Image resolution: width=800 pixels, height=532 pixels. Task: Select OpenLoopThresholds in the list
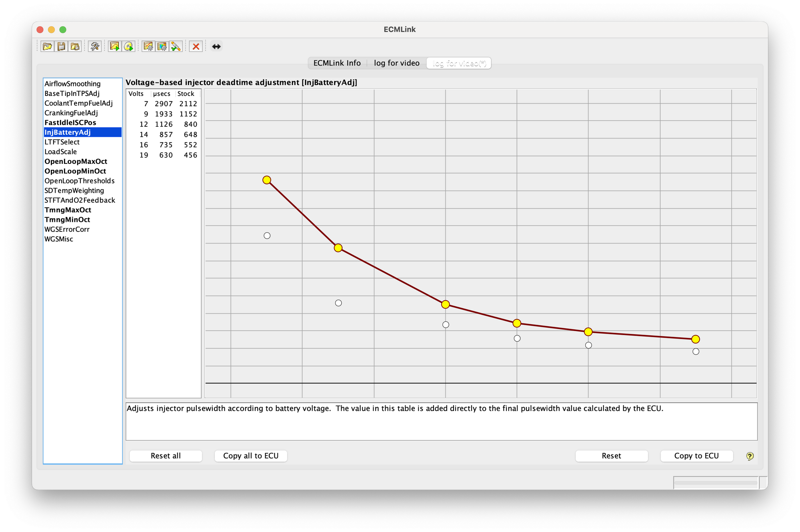(x=82, y=181)
